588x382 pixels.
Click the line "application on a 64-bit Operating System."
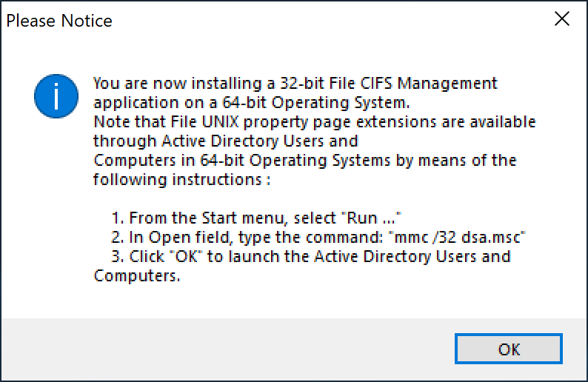(252, 102)
